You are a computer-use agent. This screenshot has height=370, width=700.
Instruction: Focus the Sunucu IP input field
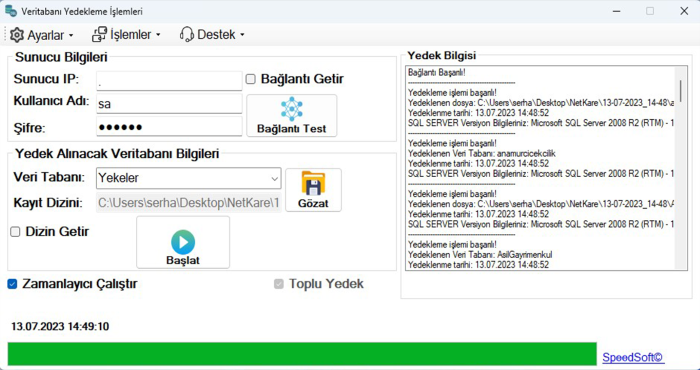point(169,81)
